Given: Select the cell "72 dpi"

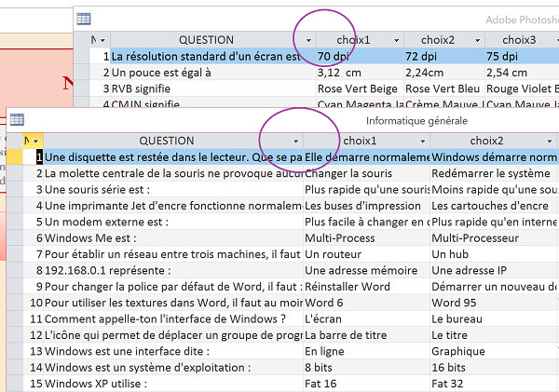Looking at the screenshot, I should click(x=444, y=56).
